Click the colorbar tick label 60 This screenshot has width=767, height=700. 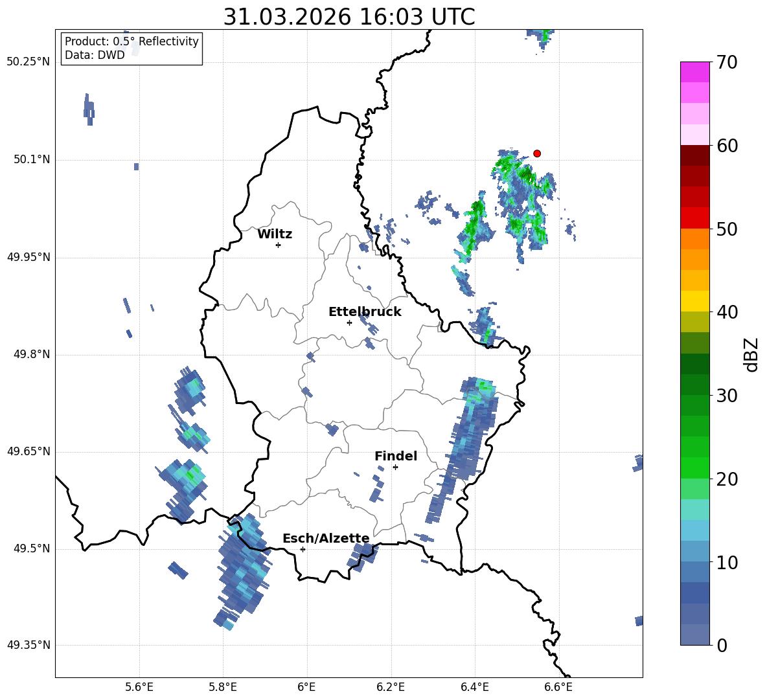[x=727, y=146]
